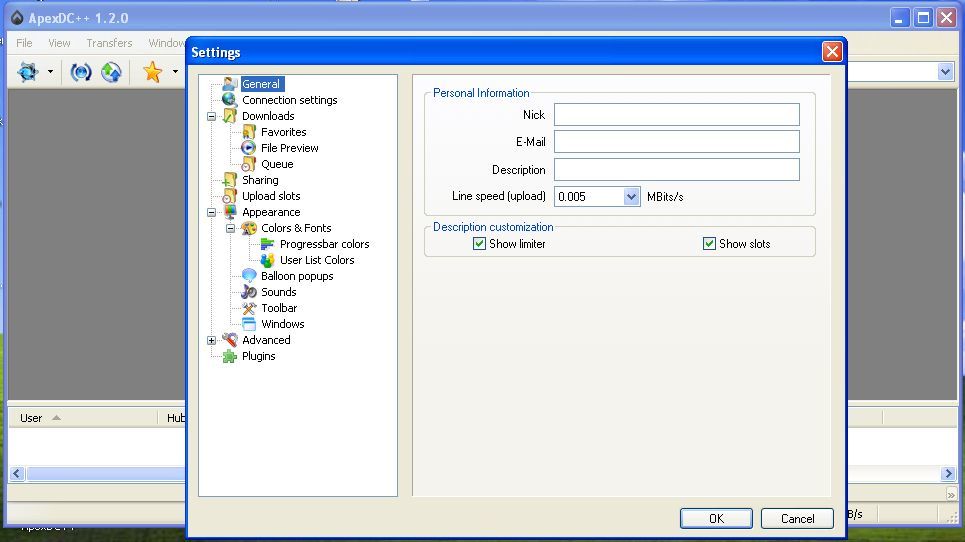Toggle the Show limiter checkbox

[479, 244]
